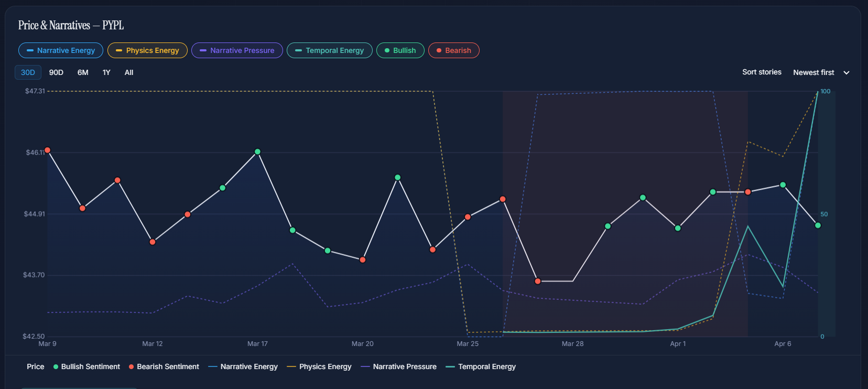
Task: Switch to the 90D time range
Action: (x=56, y=72)
